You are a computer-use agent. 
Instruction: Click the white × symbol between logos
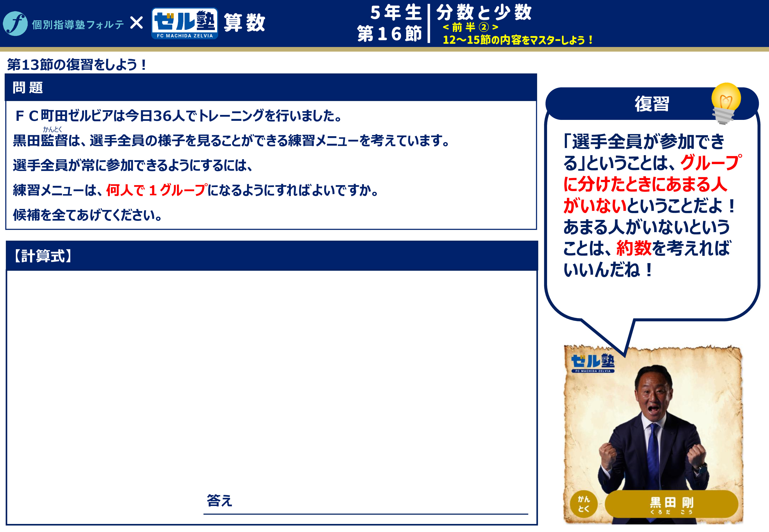pyautogui.click(x=136, y=23)
